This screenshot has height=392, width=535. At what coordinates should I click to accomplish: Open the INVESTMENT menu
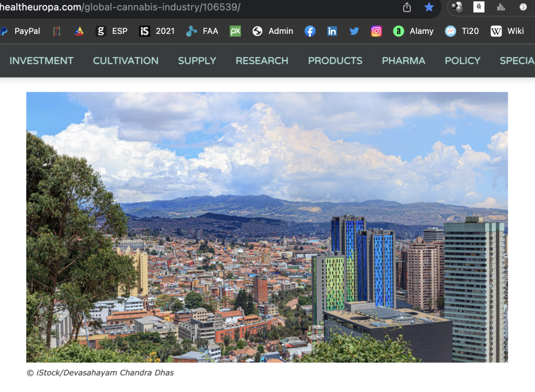(41, 61)
